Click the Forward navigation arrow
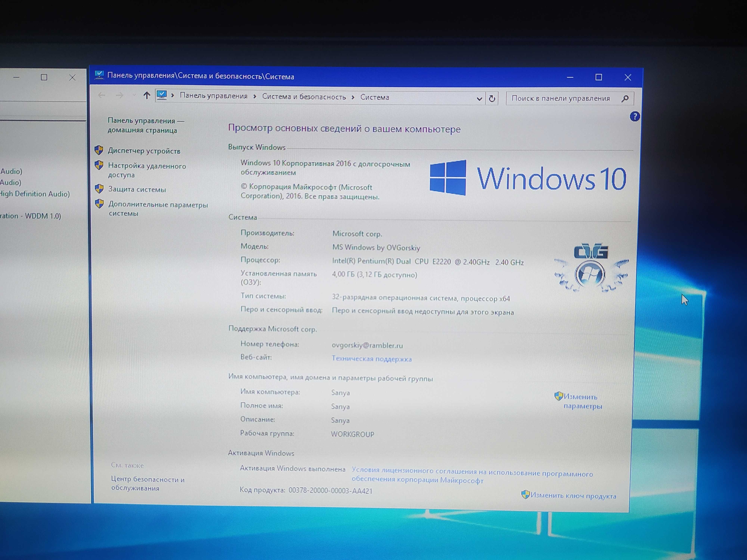This screenshot has height=560, width=747. [120, 96]
